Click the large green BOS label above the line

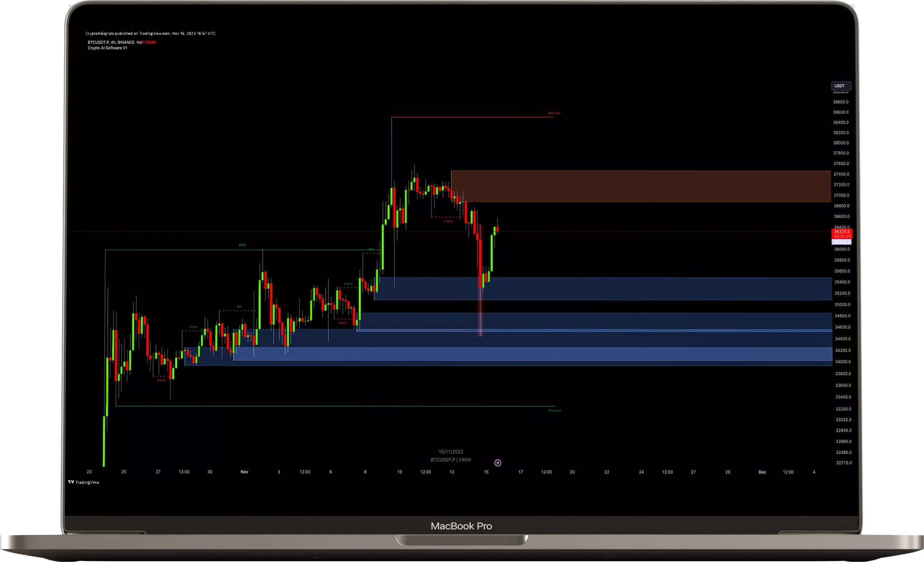[x=242, y=245]
